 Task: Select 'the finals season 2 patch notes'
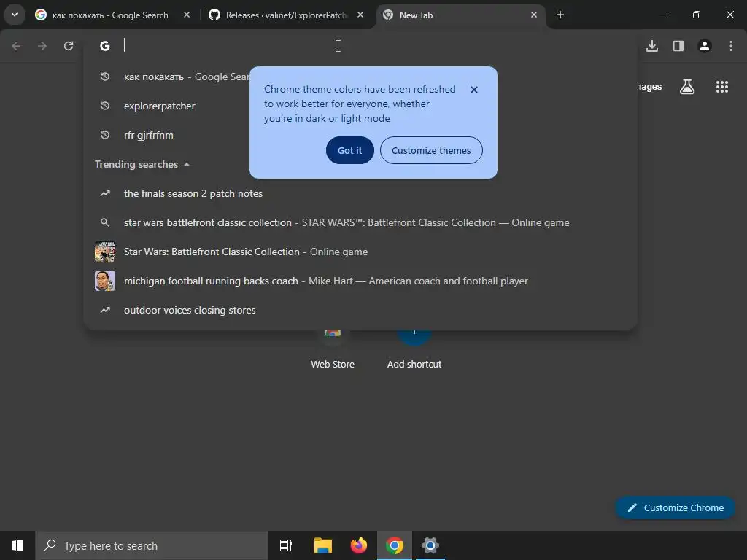tap(360, 193)
